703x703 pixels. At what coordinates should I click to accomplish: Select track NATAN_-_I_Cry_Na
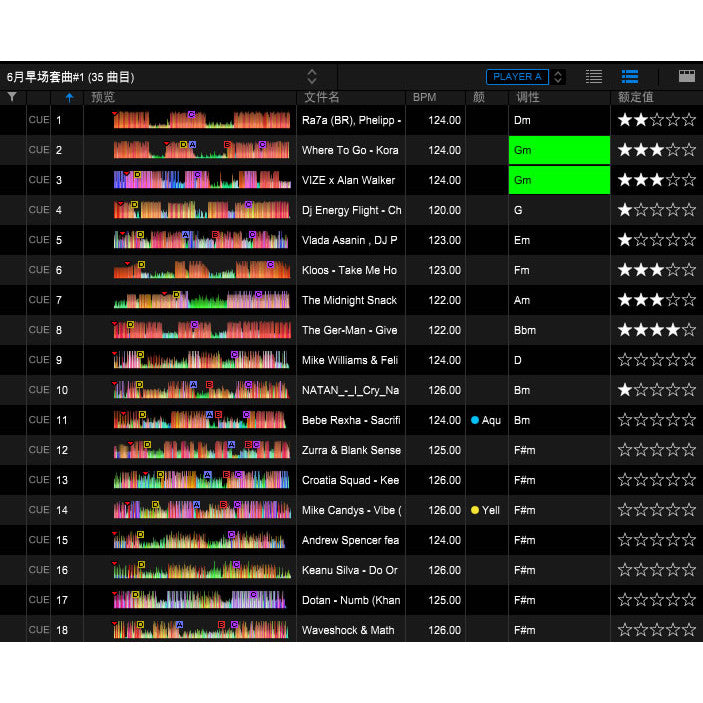pos(351,391)
